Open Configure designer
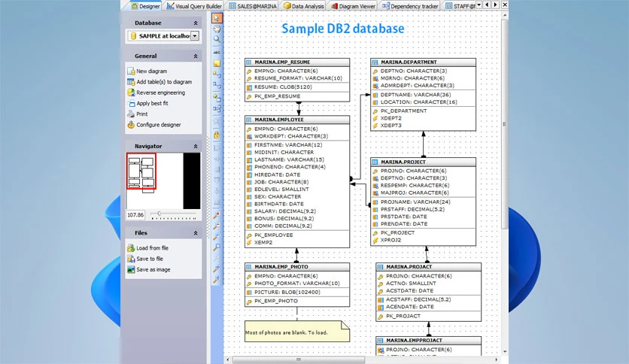 coord(154,125)
